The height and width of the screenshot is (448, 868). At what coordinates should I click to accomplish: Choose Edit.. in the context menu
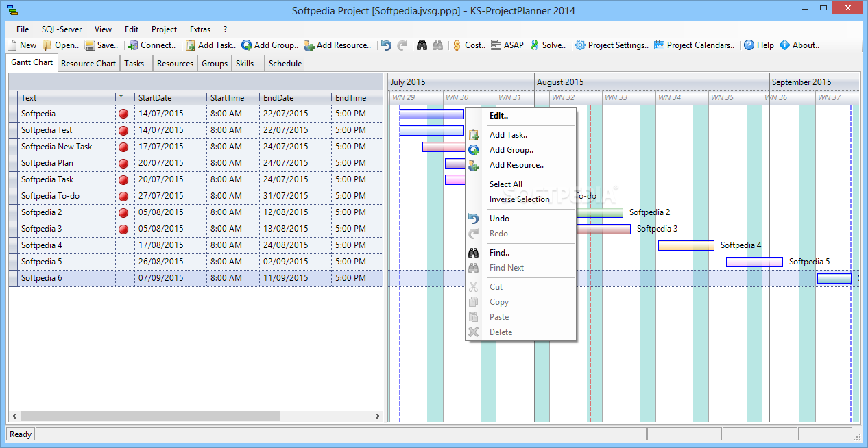pyautogui.click(x=521, y=116)
